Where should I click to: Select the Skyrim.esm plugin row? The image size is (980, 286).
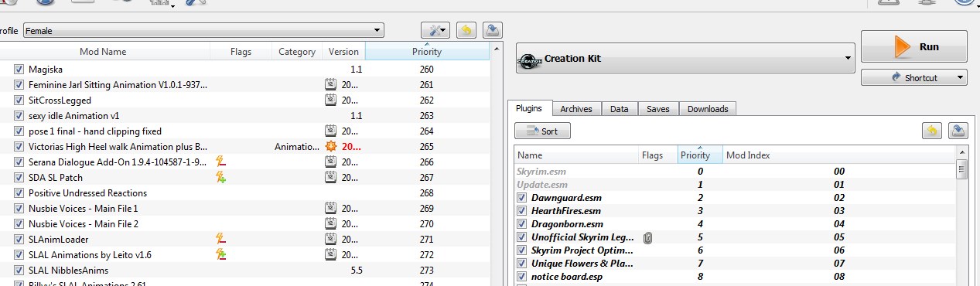click(x=736, y=172)
